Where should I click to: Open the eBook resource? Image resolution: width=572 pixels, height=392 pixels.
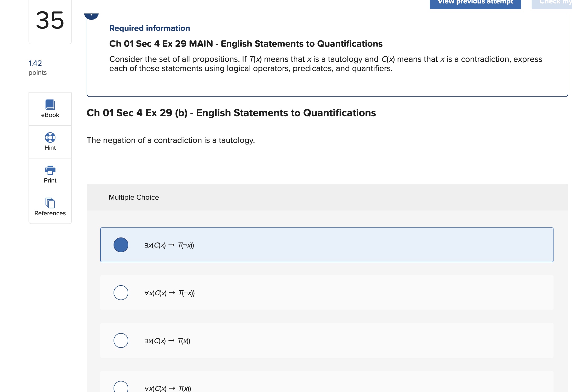50,109
